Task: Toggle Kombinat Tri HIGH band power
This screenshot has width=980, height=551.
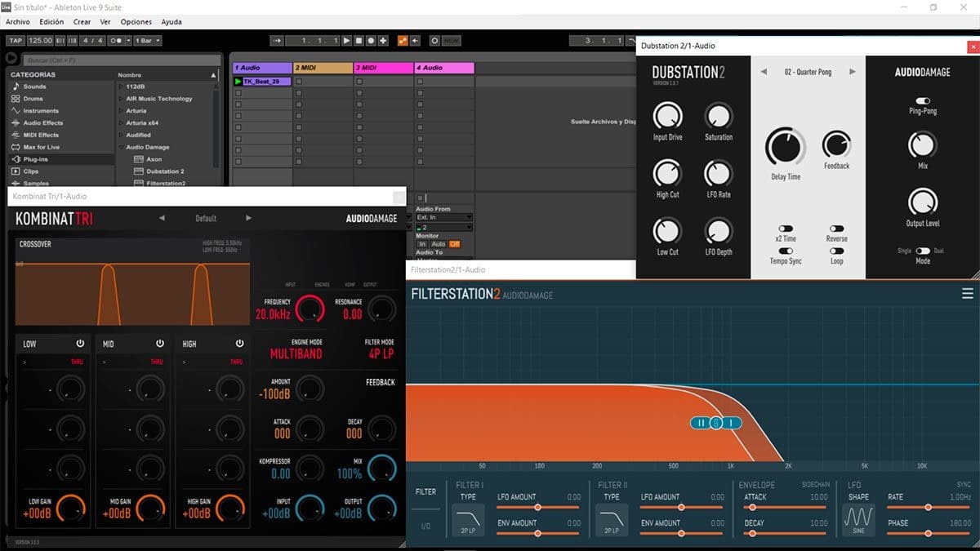Action: [239, 344]
